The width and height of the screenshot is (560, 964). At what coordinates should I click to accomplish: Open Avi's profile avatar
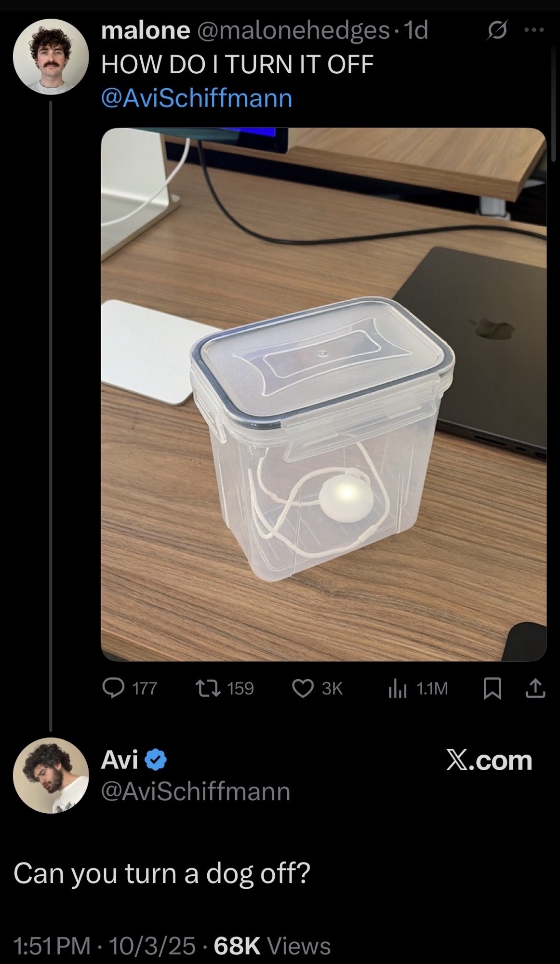[51, 776]
